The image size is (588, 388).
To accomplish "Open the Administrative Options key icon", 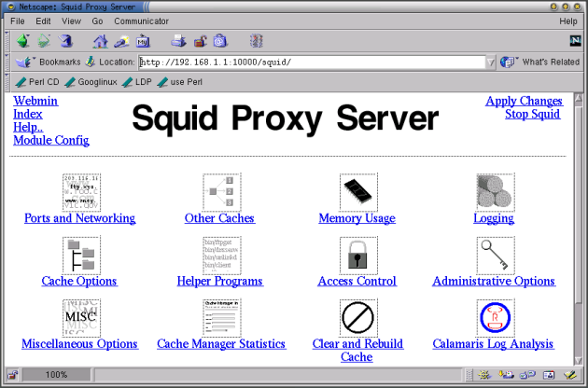I will (x=496, y=255).
